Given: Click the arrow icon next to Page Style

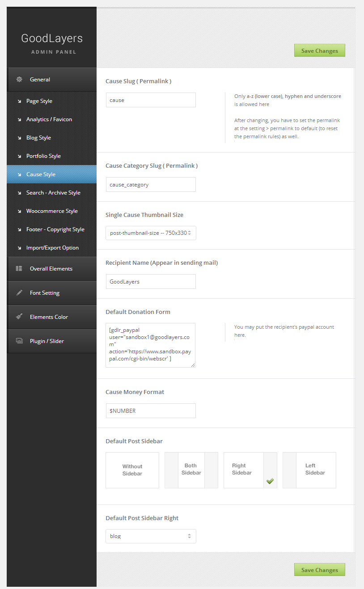Looking at the screenshot, I should (x=19, y=101).
